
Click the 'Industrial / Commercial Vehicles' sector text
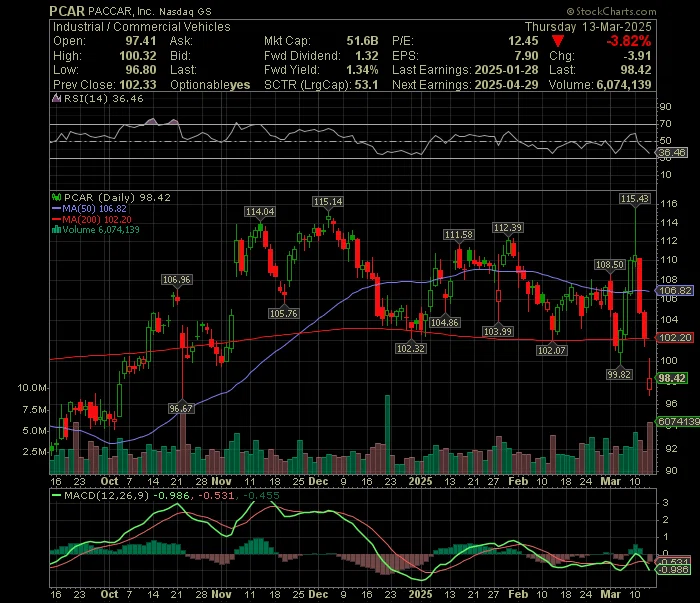click(x=142, y=27)
